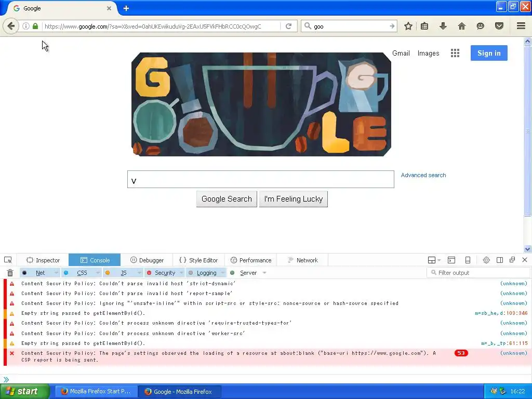Image resolution: width=532 pixels, height=399 pixels.
Task: Toggle split console icon in devtools
Action: 451,260
